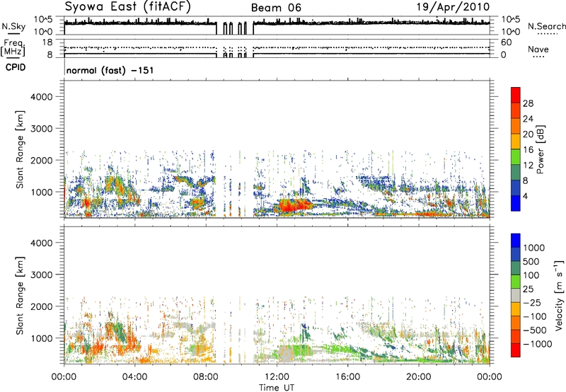This screenshot has height=392, width=566.
Task: Click the '-100' velocity colorbar value
Action: pos(535,316)
